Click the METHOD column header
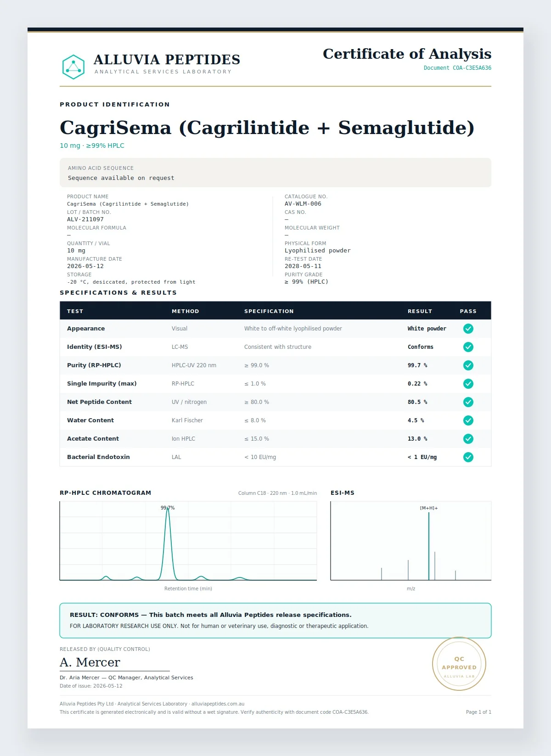 point(186,311)
